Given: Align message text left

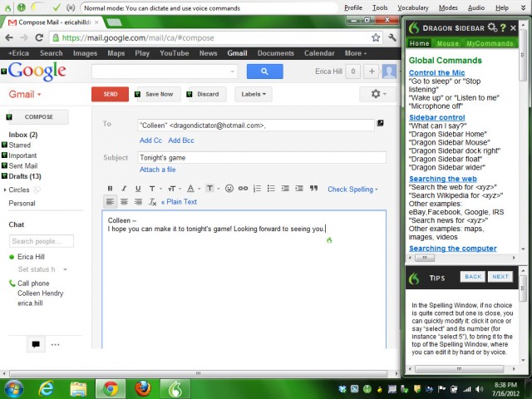Looking at the screenshot, I should click(x=110, y=202).
